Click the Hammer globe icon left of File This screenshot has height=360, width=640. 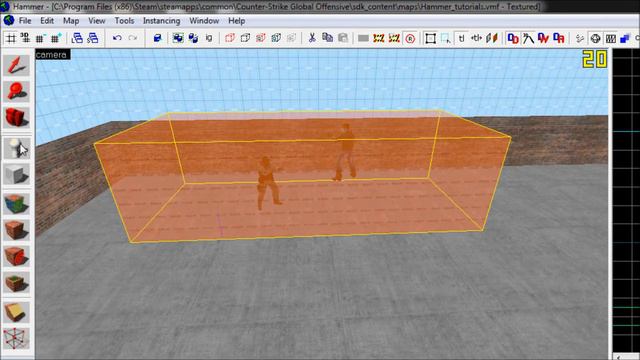pos(9,20)
